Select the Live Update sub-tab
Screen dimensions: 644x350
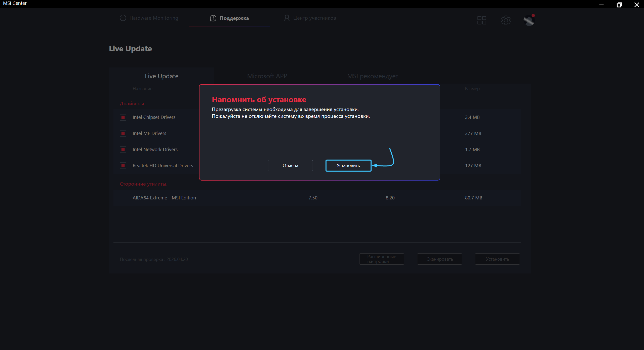point(162,76)
